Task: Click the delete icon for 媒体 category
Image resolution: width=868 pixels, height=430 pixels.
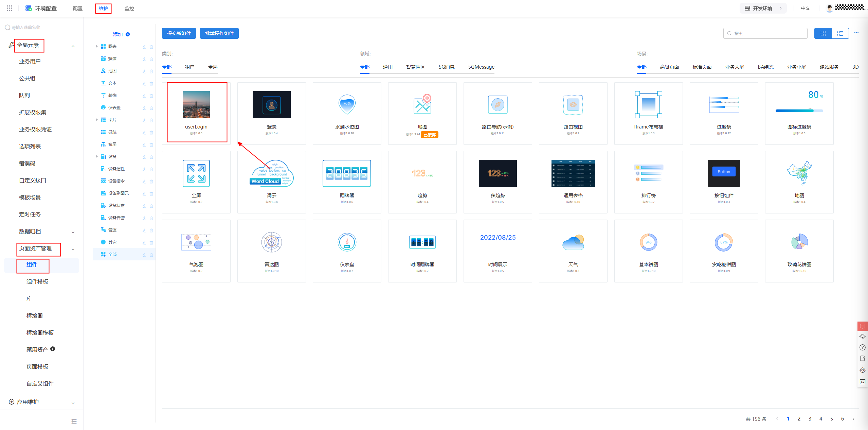Action: pos(151,59)
